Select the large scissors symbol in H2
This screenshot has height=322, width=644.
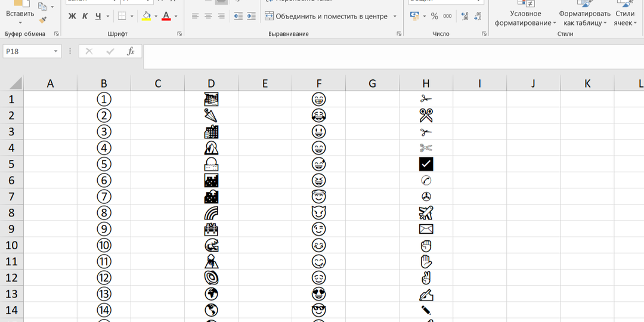[426, 116]
